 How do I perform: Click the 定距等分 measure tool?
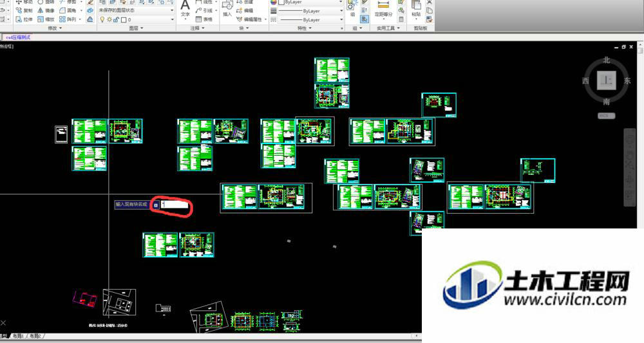click(384, 9)
